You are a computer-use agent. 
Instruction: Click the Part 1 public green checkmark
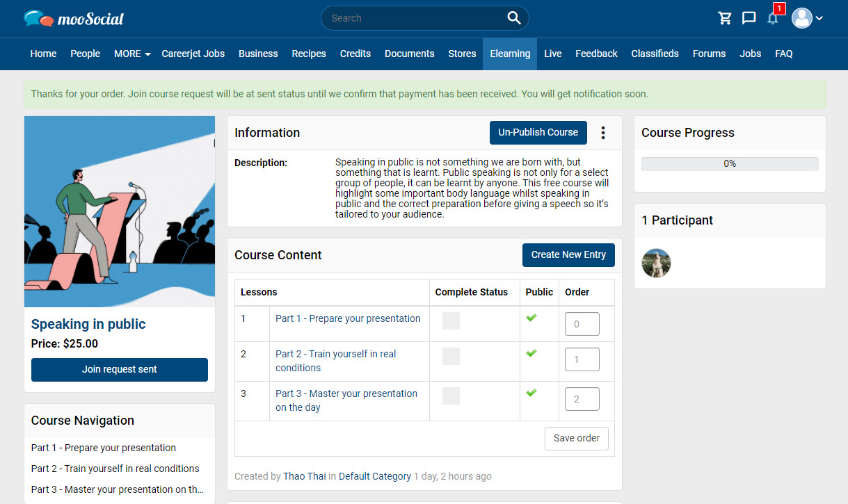(x=531, y=318)
